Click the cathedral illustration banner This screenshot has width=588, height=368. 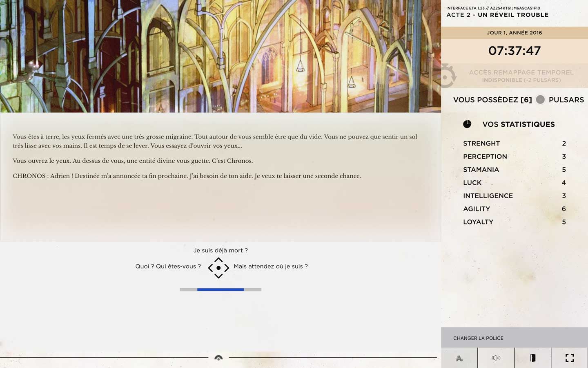coord(220,56)
